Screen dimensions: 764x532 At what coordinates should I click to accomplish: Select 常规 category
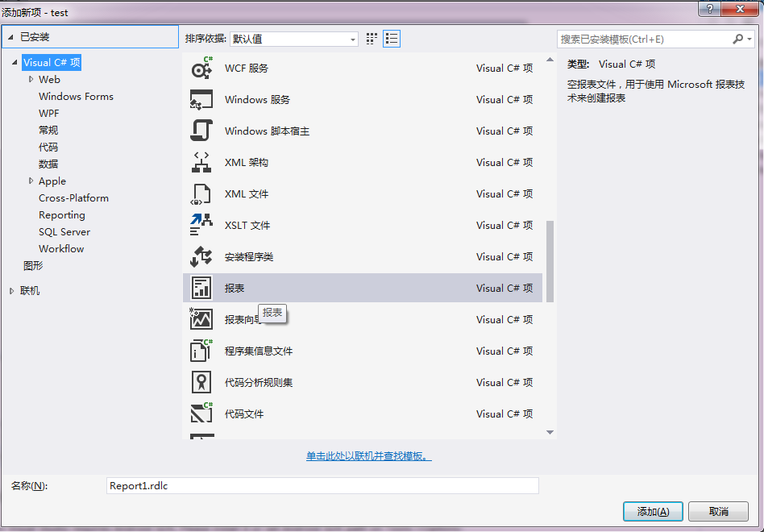pos(48,130)
